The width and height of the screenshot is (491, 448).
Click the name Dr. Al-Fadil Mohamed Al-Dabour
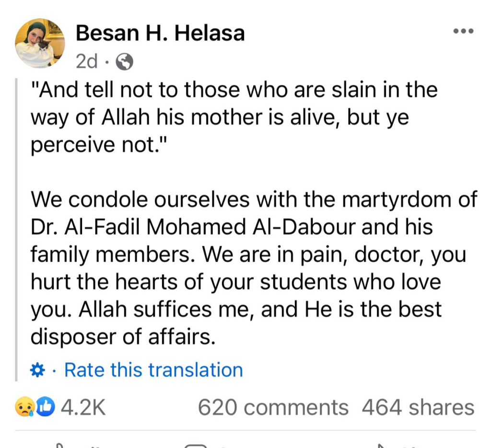[x=194, y=227]
